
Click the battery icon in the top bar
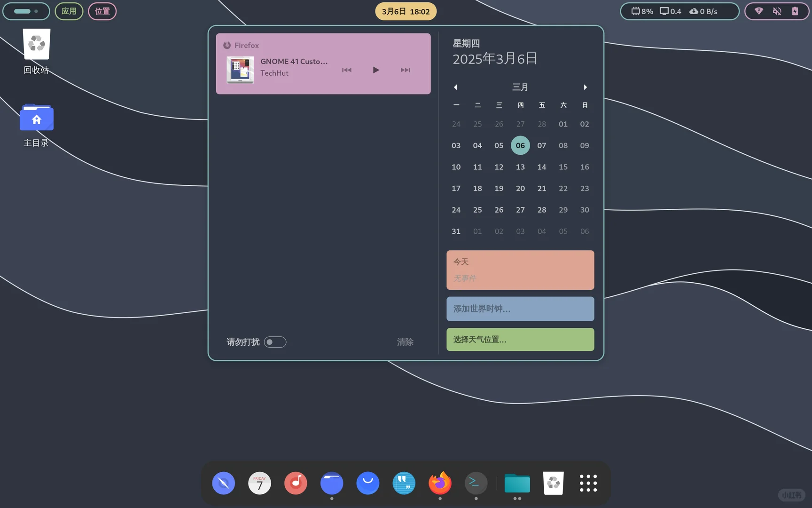point(795,11)
